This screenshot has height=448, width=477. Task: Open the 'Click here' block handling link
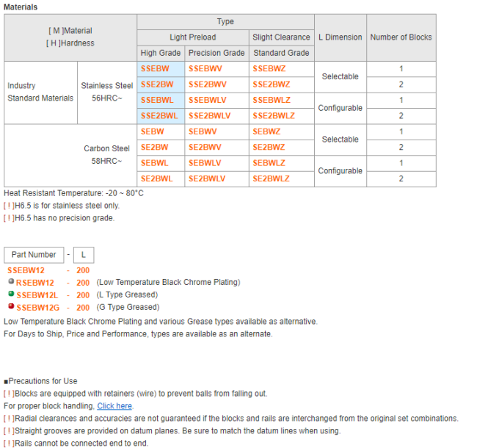pos(114,405)
